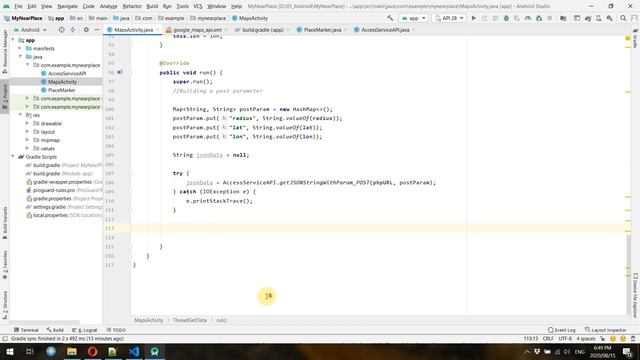Open the Project Structure toolbar icon
The image size is (640, 360).
(563, 18)
